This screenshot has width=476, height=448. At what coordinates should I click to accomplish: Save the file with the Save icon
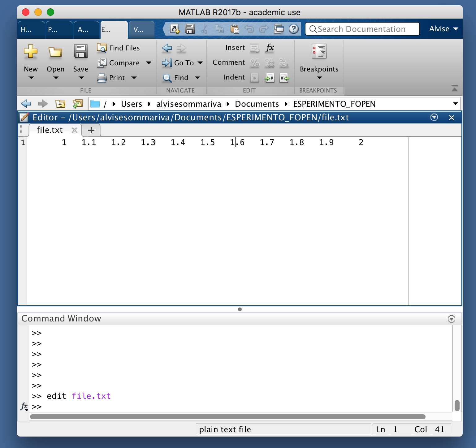80,51
